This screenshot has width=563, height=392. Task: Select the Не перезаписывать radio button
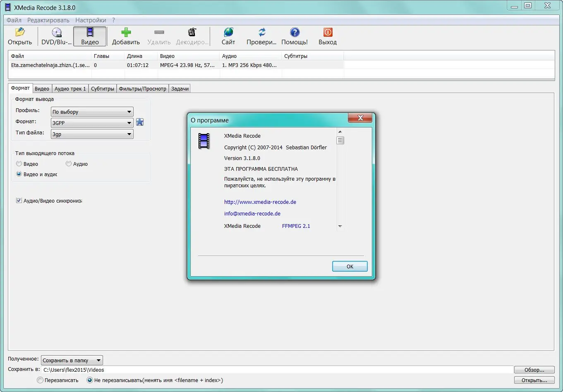tap(90, 380)
